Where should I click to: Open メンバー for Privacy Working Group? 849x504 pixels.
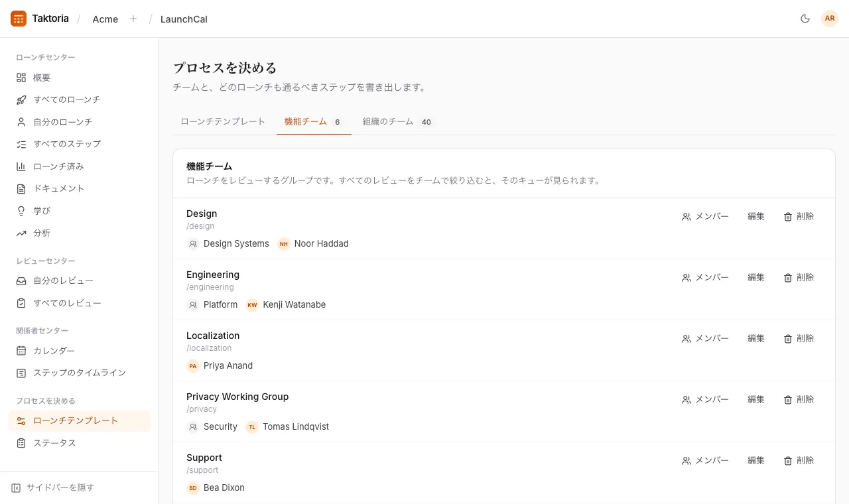705,399
